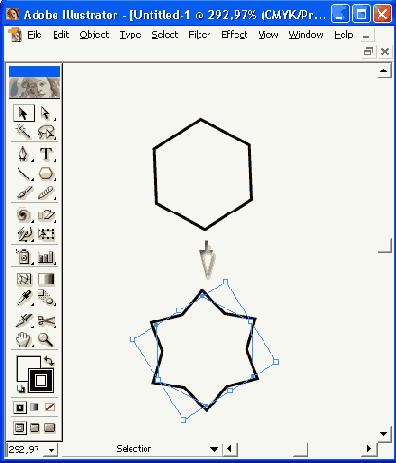Pick the Zoom magnifier tool
Screen dimensions: 396x463
tap(46, 340)
